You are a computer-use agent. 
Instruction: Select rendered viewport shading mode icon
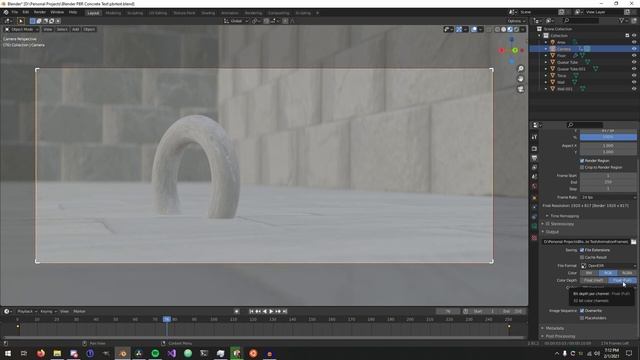[516, 29]
